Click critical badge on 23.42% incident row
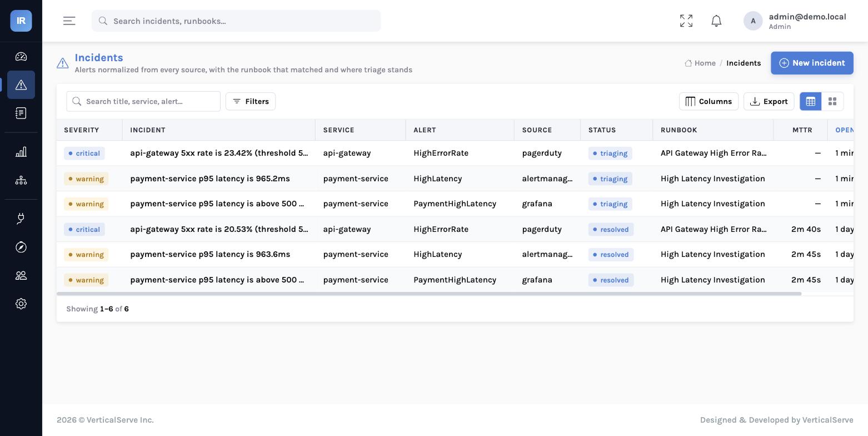Screen dimensions: 868x436 (x=84, y=153)
